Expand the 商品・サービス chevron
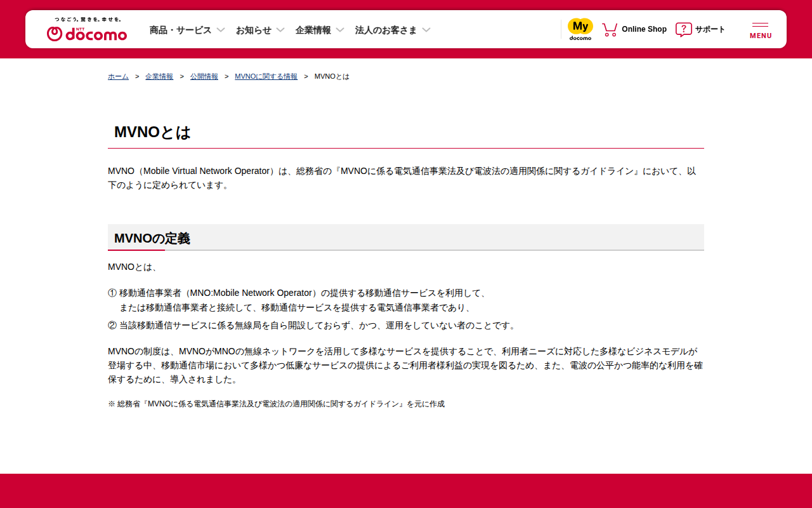Viewport: 812px width, 508px height. [221, 30]
